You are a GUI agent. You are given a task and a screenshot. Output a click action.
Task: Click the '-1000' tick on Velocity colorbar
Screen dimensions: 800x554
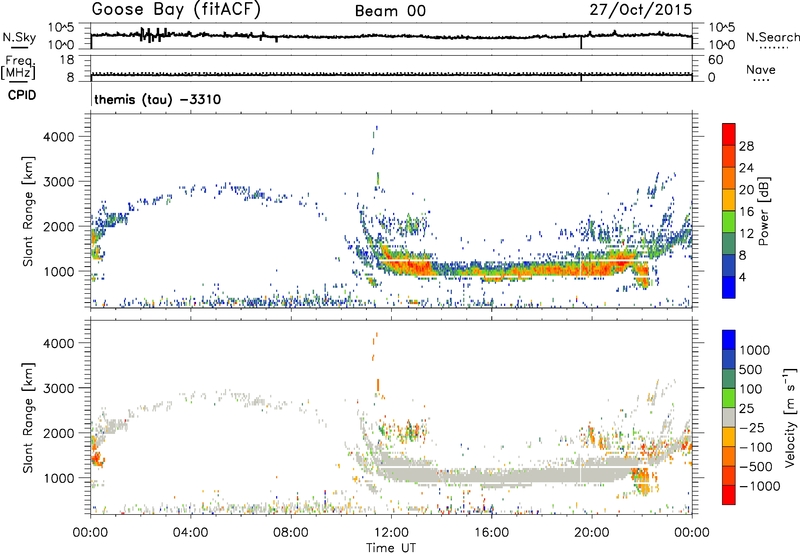[759, 486]
